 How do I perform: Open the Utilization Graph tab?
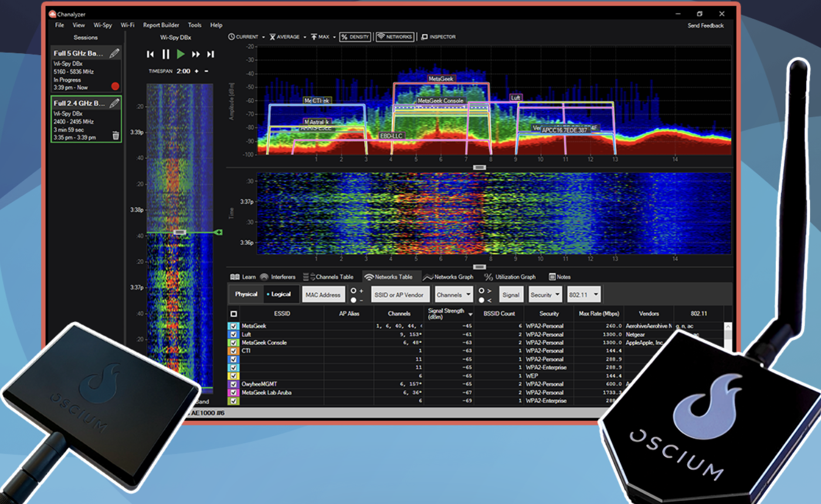coord(510,277)
